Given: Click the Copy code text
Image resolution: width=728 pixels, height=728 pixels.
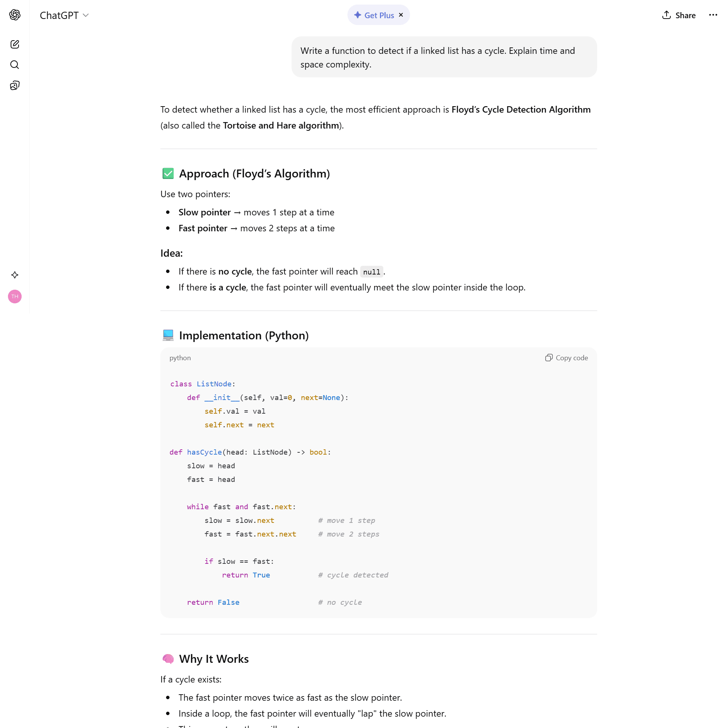Looking at the screenshot, I should tap(571, 358).
